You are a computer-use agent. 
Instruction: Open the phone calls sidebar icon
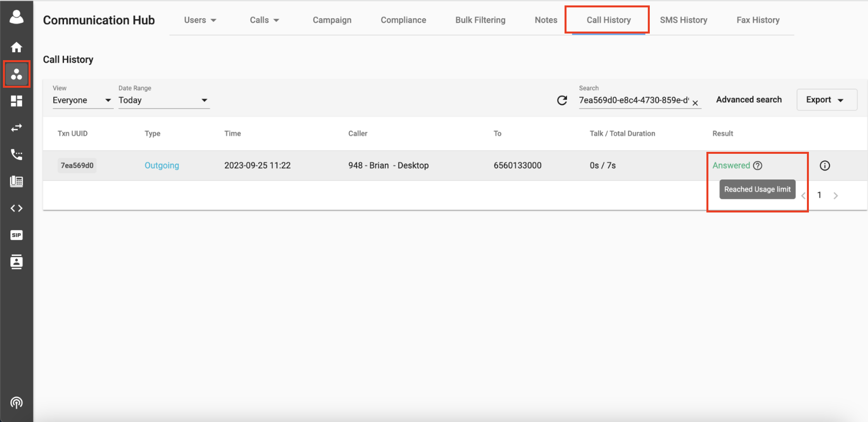(16, 155)
